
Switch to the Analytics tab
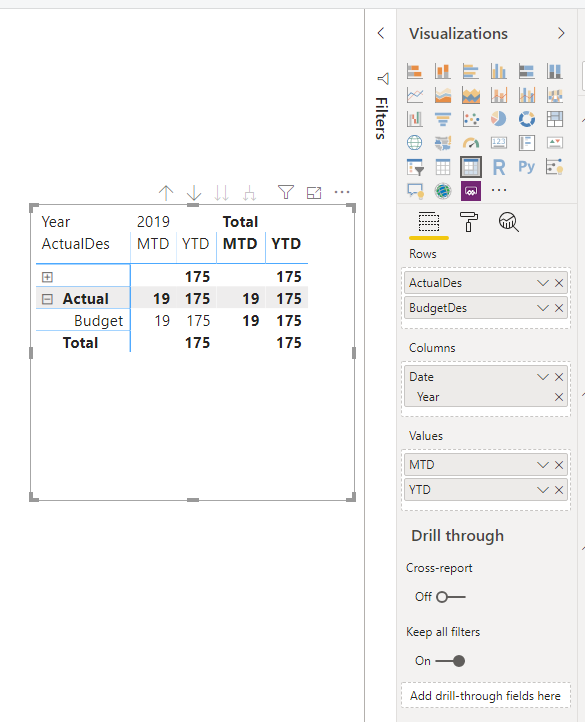509,222
